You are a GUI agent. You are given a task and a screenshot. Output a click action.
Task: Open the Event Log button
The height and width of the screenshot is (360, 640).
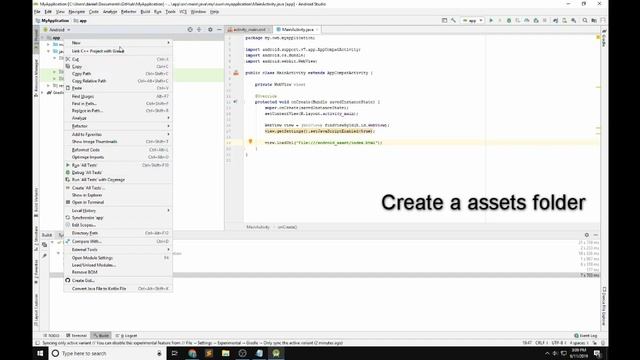[586, 336]
